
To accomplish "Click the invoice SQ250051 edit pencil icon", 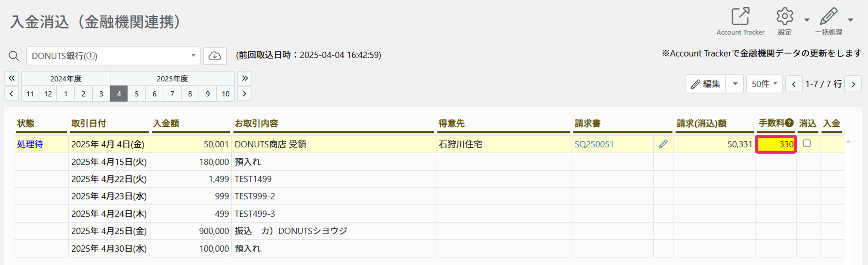I will [x=663, y=144].
